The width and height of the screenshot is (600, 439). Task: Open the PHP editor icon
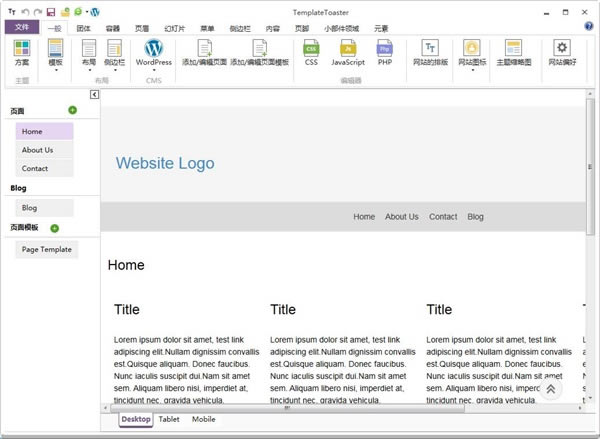click(x=385, y=48)
